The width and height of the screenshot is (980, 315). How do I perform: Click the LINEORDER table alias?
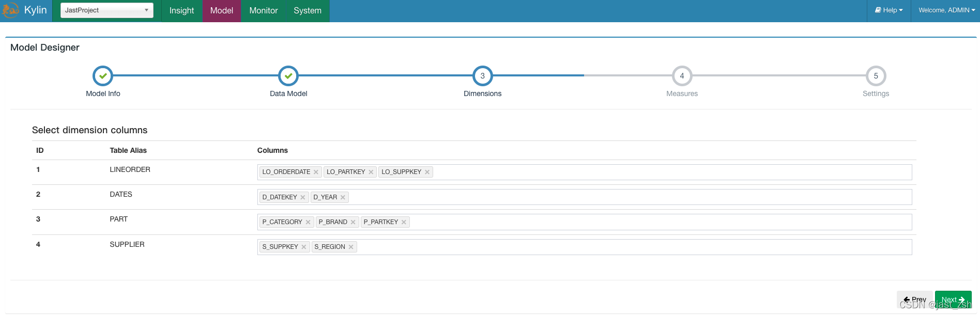[x=130, y=169]
